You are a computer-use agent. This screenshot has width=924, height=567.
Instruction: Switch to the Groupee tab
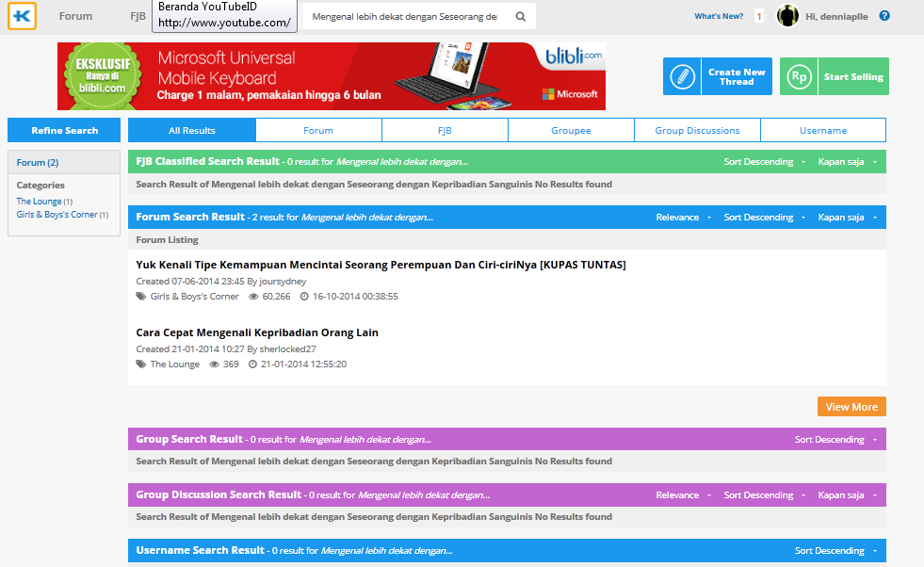[x=571, y=130]
